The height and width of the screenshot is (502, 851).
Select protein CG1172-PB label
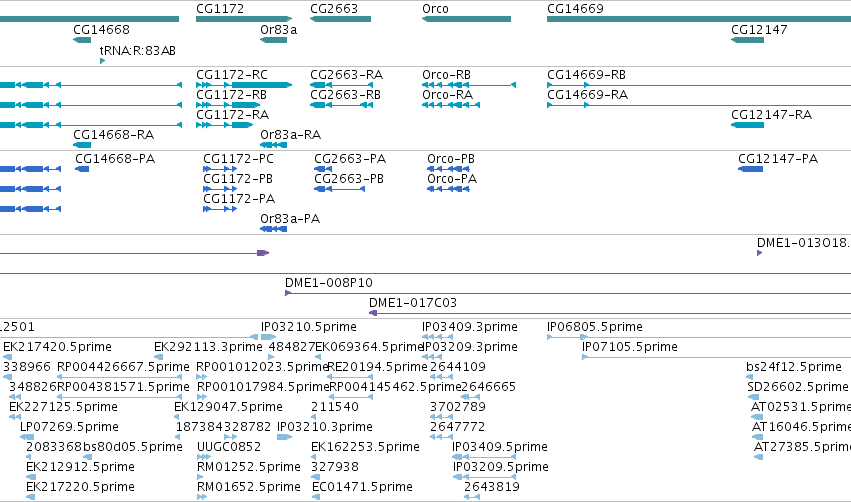click(x=238, y=179)
